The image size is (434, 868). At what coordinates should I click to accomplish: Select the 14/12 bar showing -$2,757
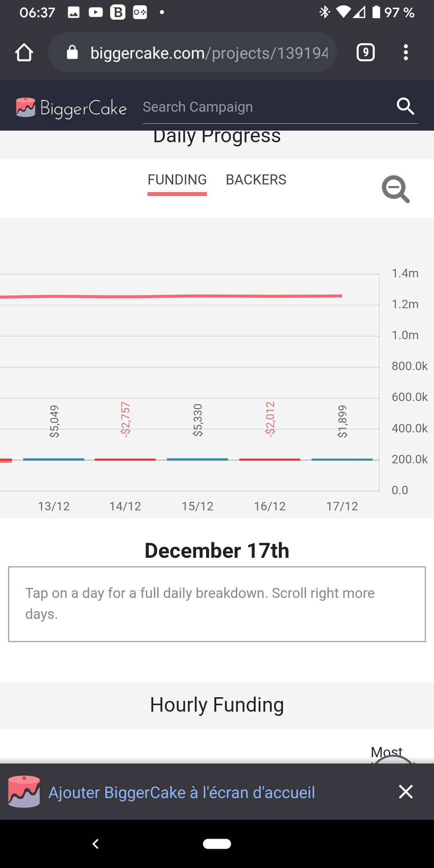tap(125, 459)
